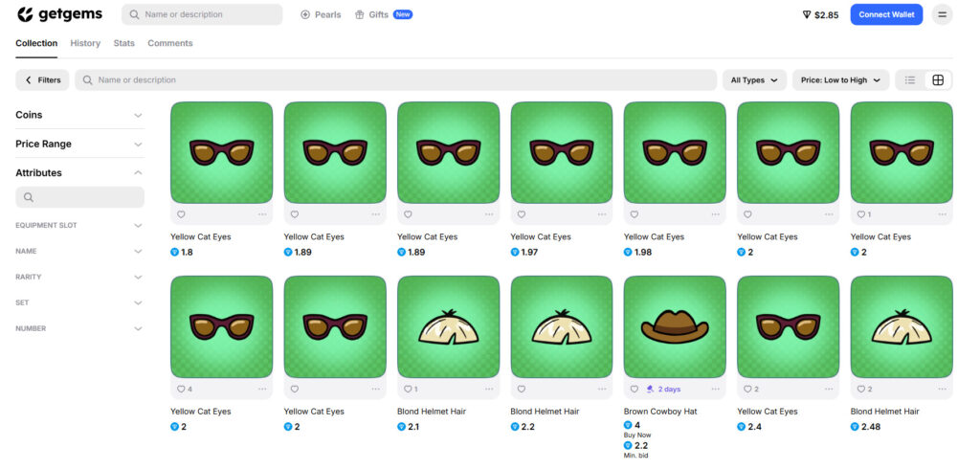
Task: Click the 2.48 price text
Action: 871,427
